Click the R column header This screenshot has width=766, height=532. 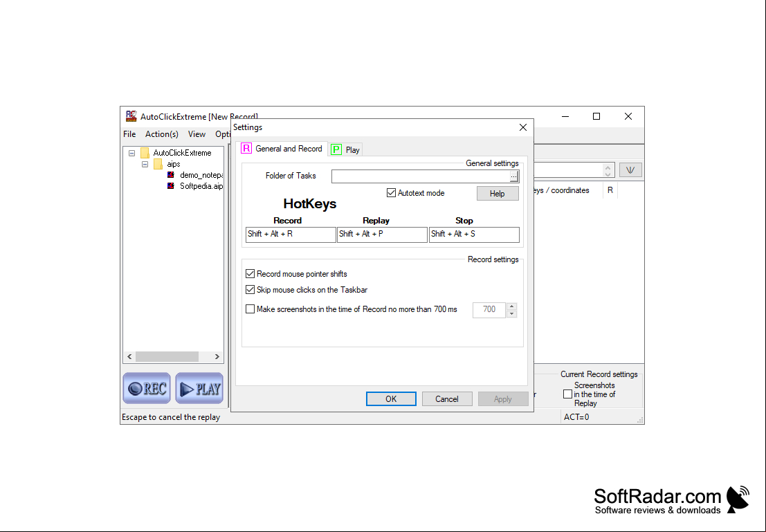pyautogui.click(x=610, y=190)
